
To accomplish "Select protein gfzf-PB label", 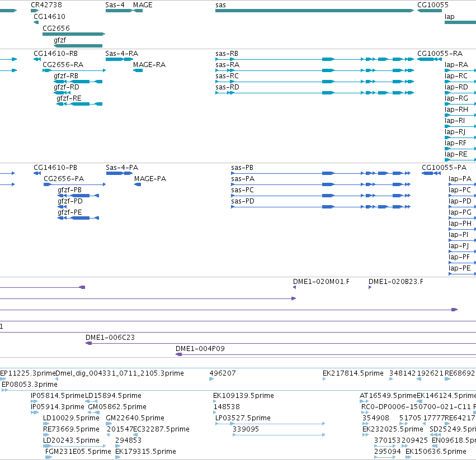I will 69,190.
